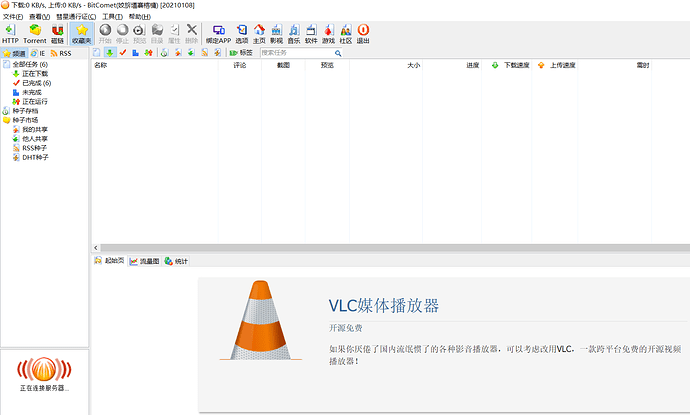Click the running tasks arrows icon in filter bar

pos(148,52)
